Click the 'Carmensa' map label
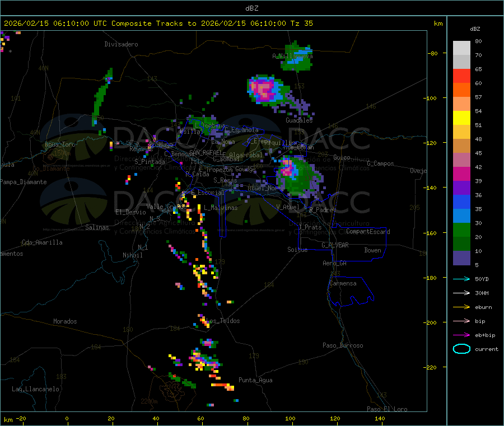The width and height of the screenshot is (504, 426). 343,283
